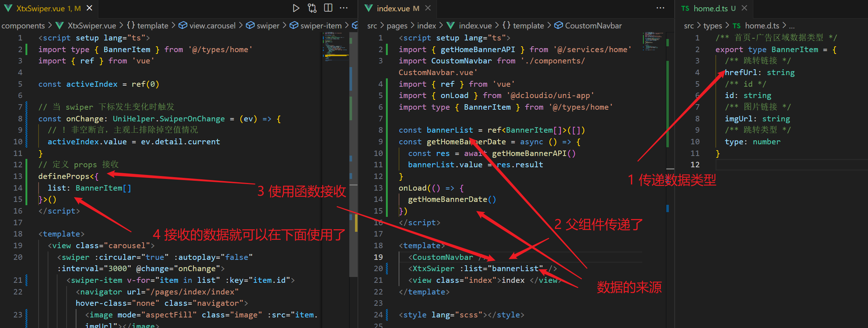Viewport: 868px width, 328px height.
Task: Close the index.vue tab
Action: pos(428,8)
